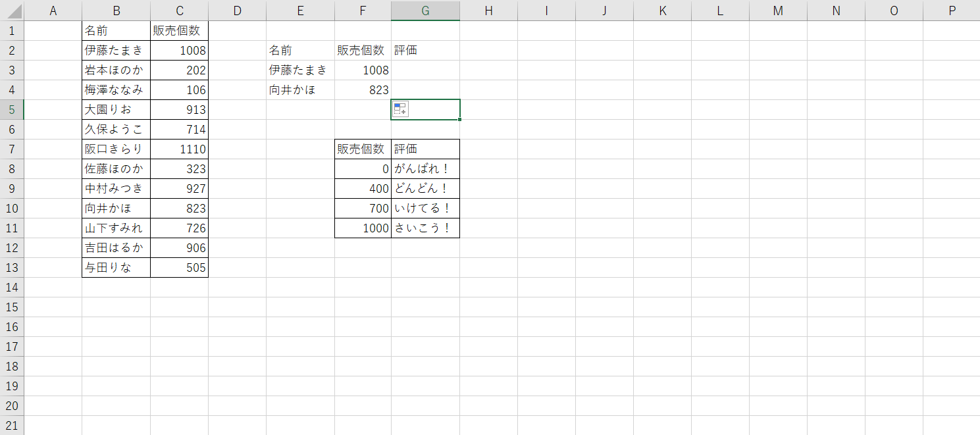This screenshot has height=435, width=980.
Task: Click the sales value 913
Action: tap(179, 110)
